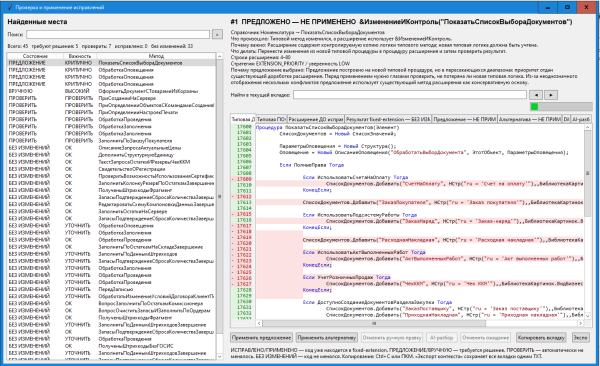Viewport: 600px width, 366px height.
Task: Open the 'Альтернатива — НЕ ПРИМ' tab
Action: pos(530,119)
